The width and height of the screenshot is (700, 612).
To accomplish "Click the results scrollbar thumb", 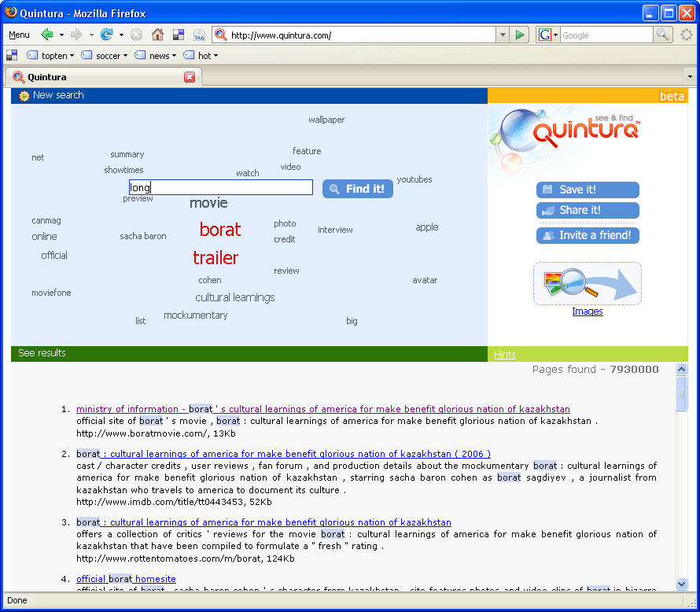I will pyautogui.click(x=681, y=393).
